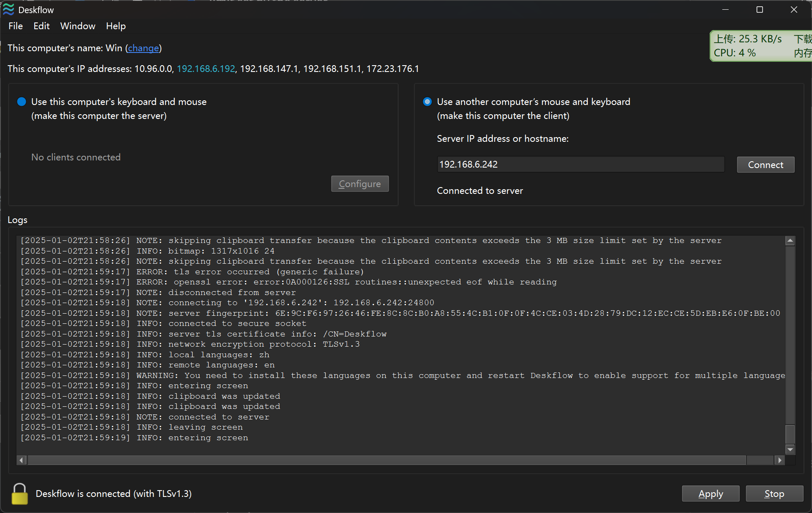The width and height of the screenshot is (812, 513).
Task: Click the horizontal scrollbar left arrow
Action: tap(22, 460)
